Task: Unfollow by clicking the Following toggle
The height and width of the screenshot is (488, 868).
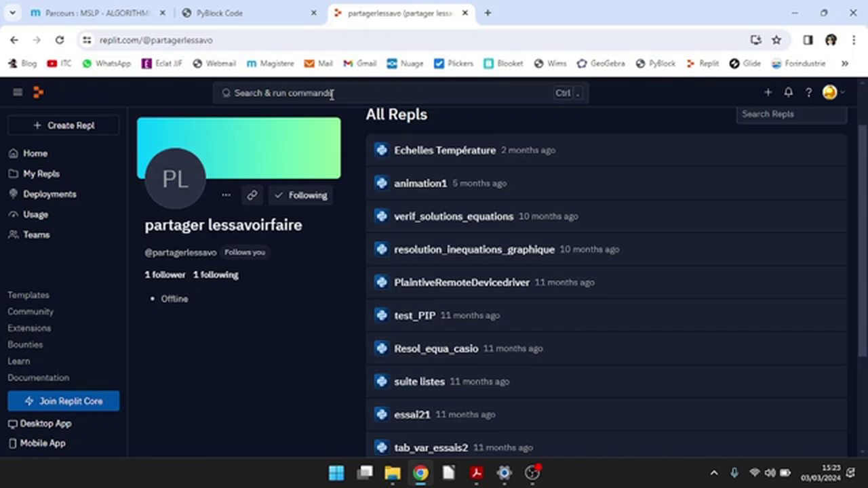Action: (300, 195)
